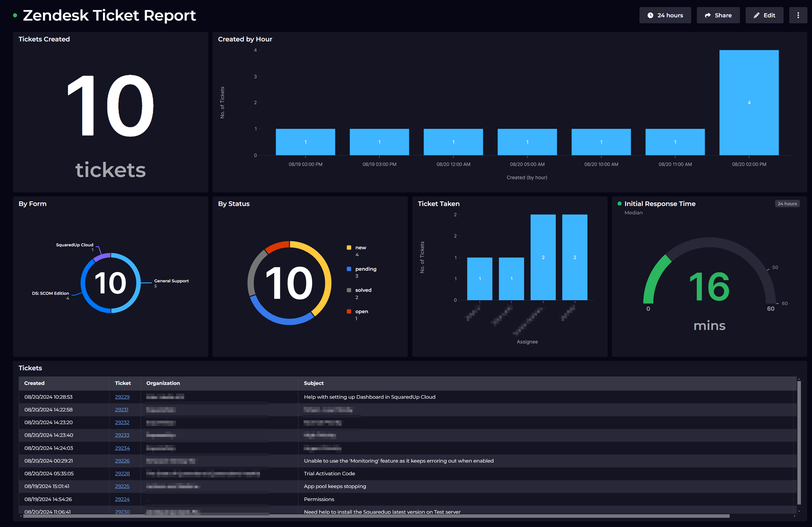
Task: Click the red open status color swatch
Action: click(x=349, y=311)
